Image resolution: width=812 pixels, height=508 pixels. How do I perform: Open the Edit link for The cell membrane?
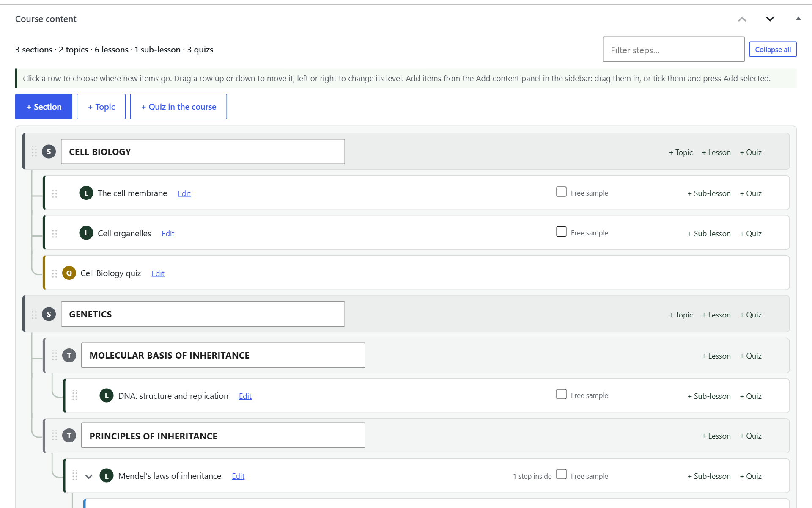[x=184, y=193]
